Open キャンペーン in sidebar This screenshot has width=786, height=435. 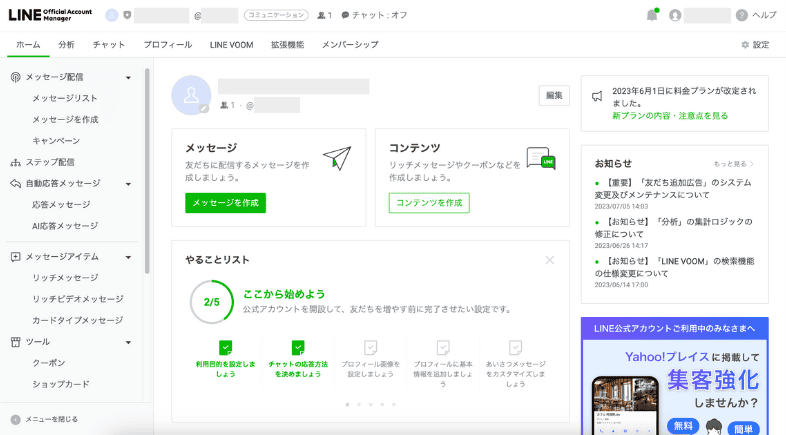[x=56, y=141]
